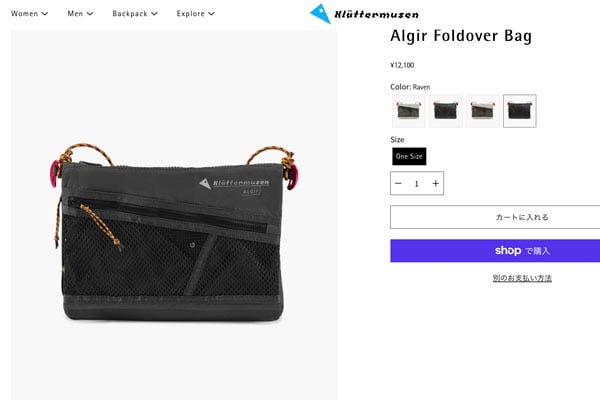Screen dimensions: 600x400
Task: Open the 別のお支払い方法 link
Action: click(x=522, y=278)
